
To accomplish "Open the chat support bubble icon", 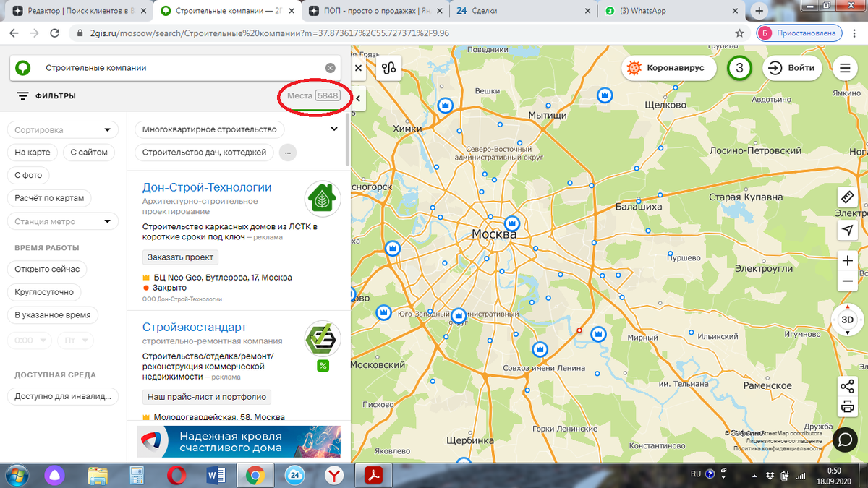I will [x=844, y=440].
